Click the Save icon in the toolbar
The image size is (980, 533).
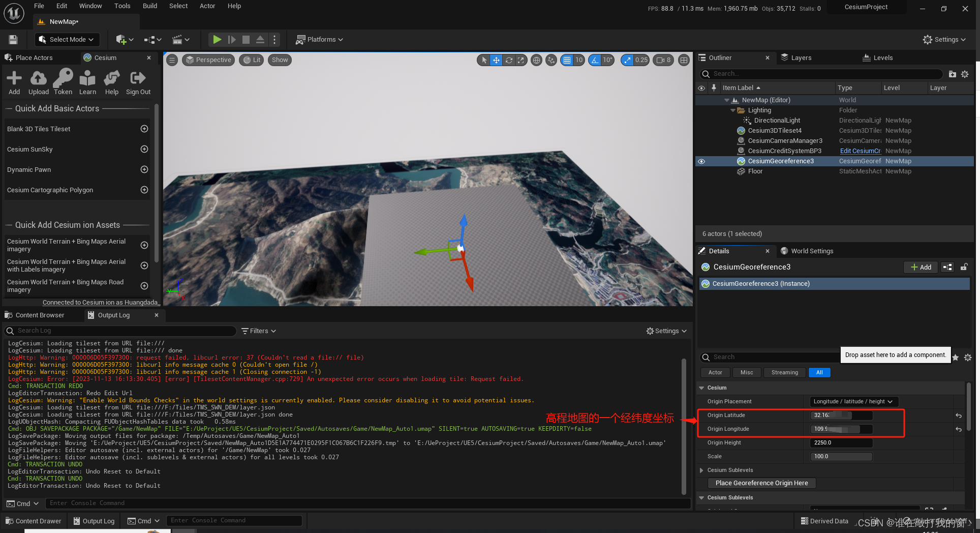[12, 39]
